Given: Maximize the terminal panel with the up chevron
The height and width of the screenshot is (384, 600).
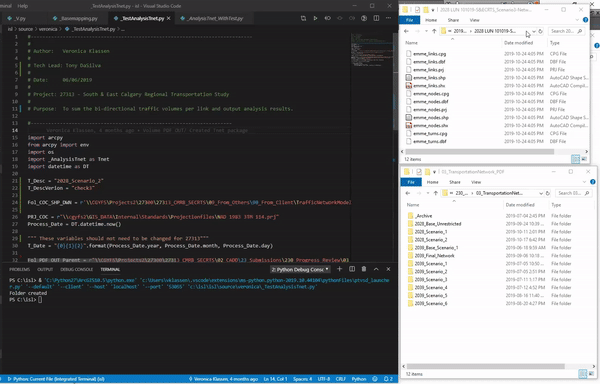Looking at the screenshot, I should (x=376, y=269).
